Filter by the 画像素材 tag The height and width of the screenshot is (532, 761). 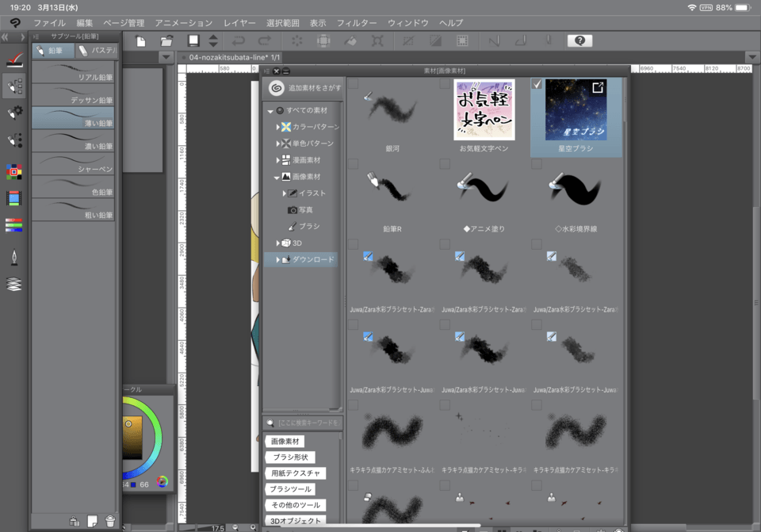285,442
